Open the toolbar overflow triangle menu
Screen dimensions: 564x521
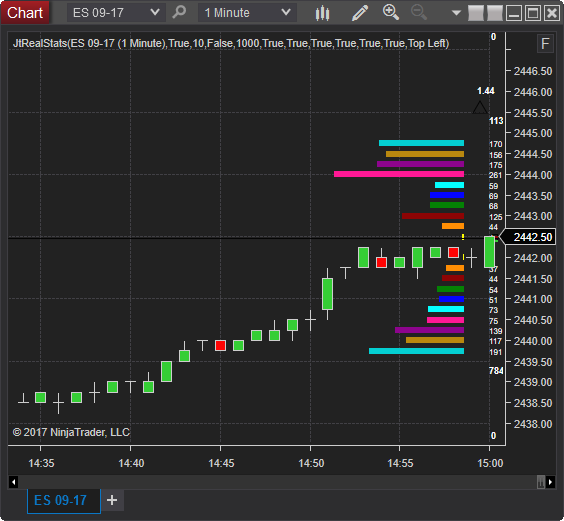click(x=456, y=13)
